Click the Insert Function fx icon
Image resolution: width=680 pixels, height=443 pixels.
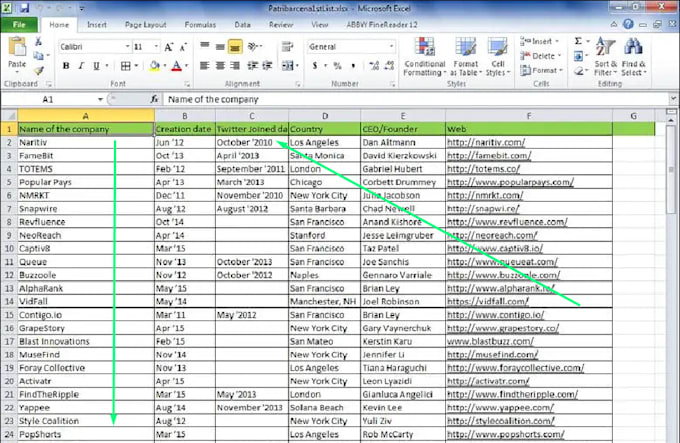click(154, 100)
